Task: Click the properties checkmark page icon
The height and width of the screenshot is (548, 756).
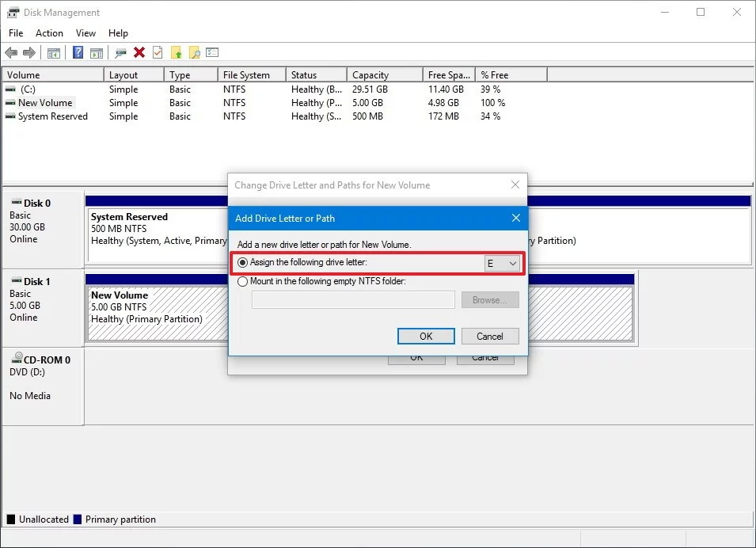Action: (158, 52)
